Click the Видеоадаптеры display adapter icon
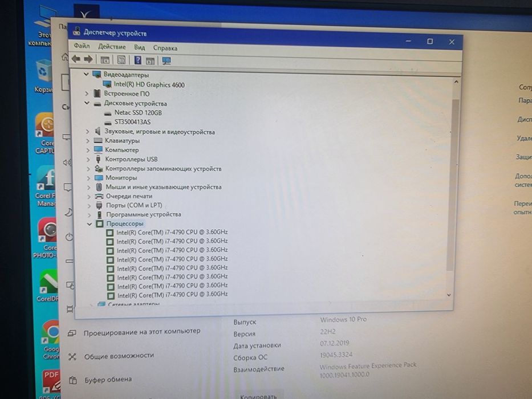The height and width of the screenshot is (399, 532). (97, 74)
